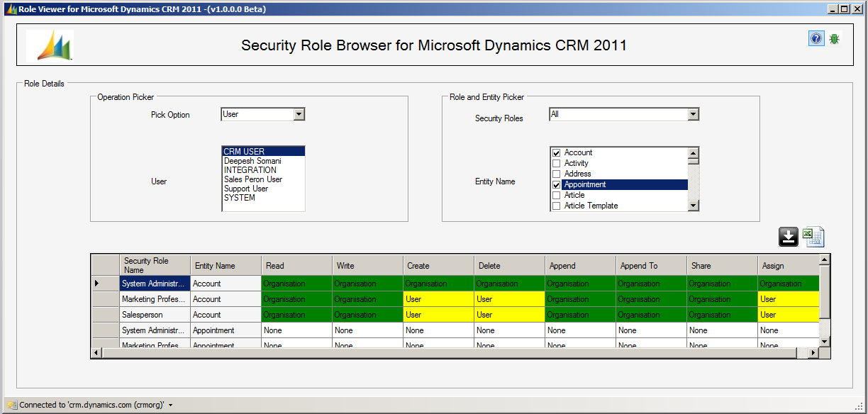868x414 pixels.
Task: Click Entity Name list scroll-up arrow
Action: [x=693, y=152]
